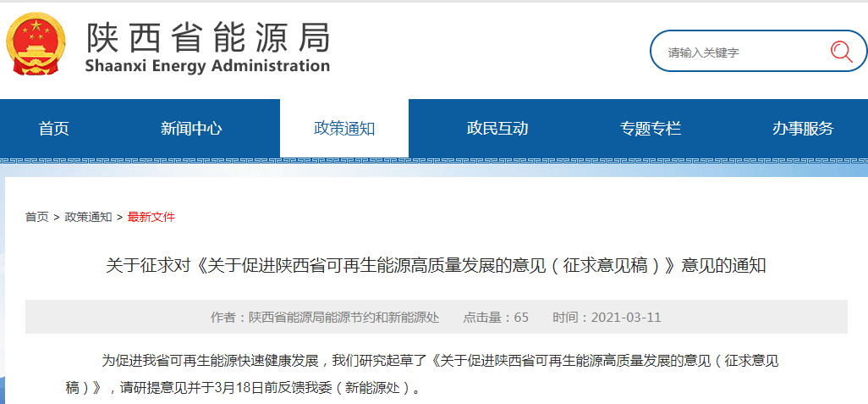
Task: Go to the 新闻中心 navigation item
Action: (191, 129)
